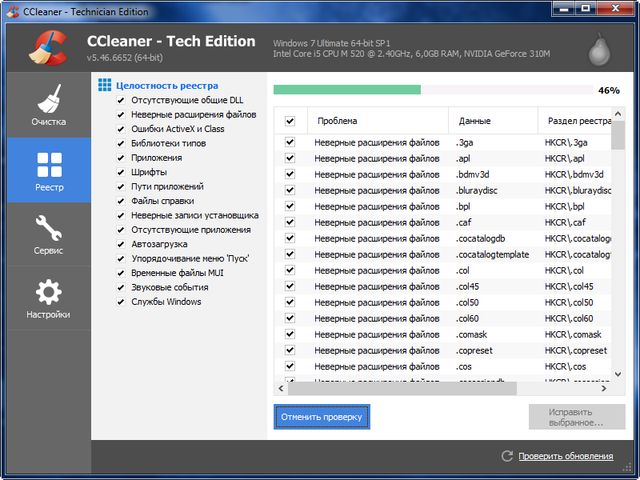The height and width of the screenshot is (480, 640).
Task: Click the Целостность реестра grid icon
Action: click(105, 86)
